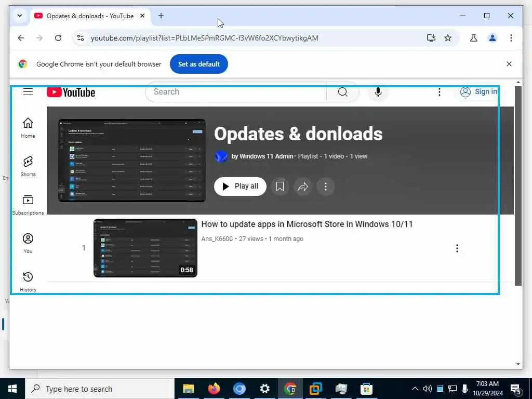Open Subscriptions in the sidebar
This screenshot has width=532, height=399.
pos(28,205)
